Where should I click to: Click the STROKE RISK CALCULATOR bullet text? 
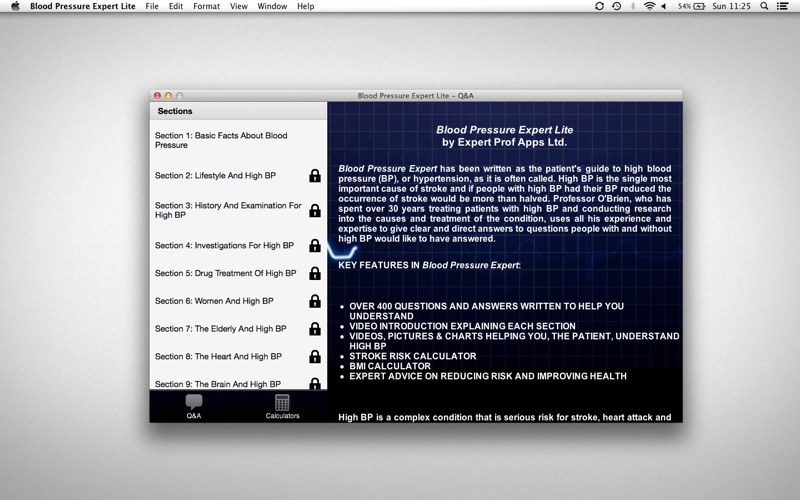click(x=413, y=356)
